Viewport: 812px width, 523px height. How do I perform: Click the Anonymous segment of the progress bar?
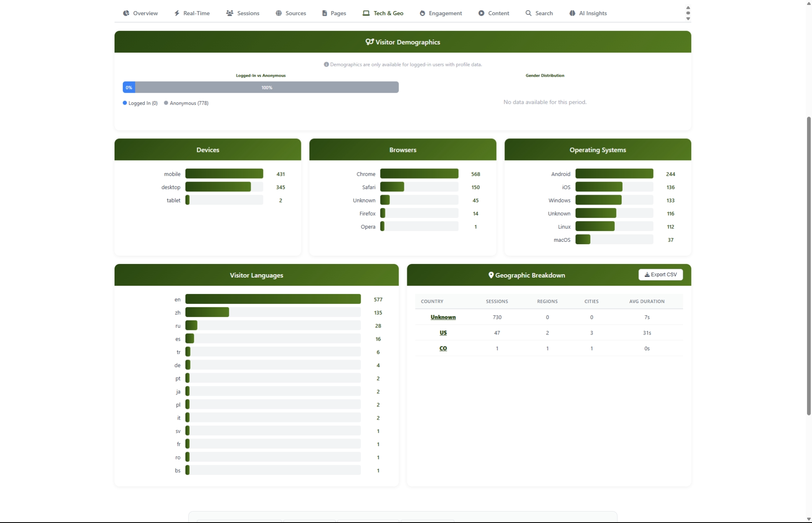267,87
